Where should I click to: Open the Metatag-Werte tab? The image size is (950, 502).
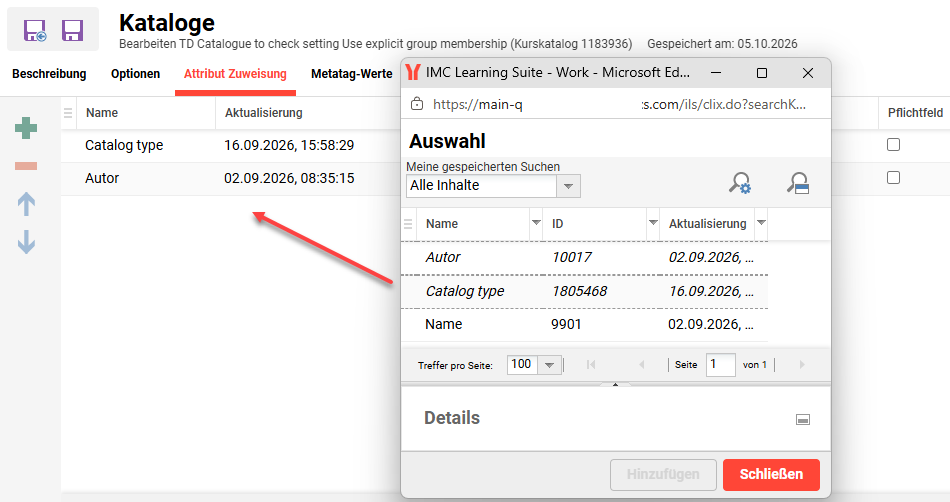(x=351, y=74)
